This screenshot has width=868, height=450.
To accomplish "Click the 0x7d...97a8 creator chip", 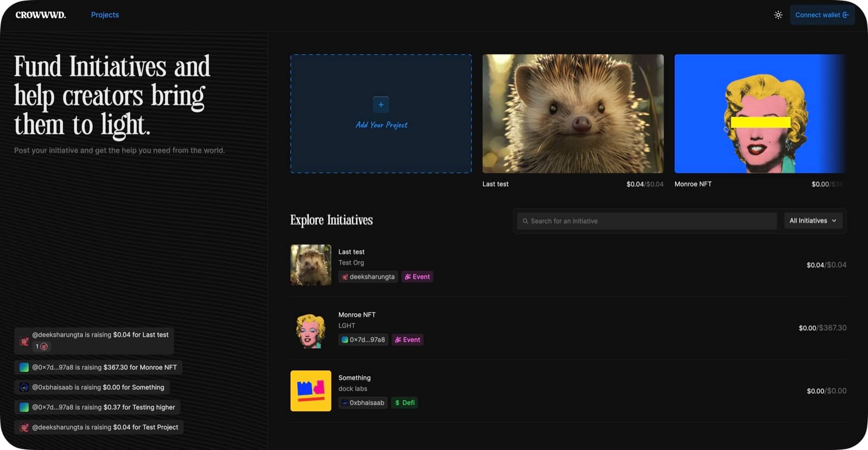I will (363, 340).
